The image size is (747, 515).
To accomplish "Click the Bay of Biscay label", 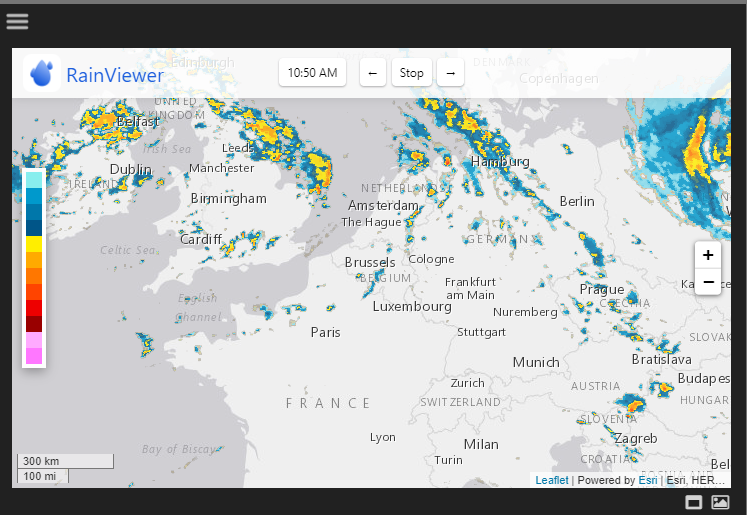I will tap(179, 449).
